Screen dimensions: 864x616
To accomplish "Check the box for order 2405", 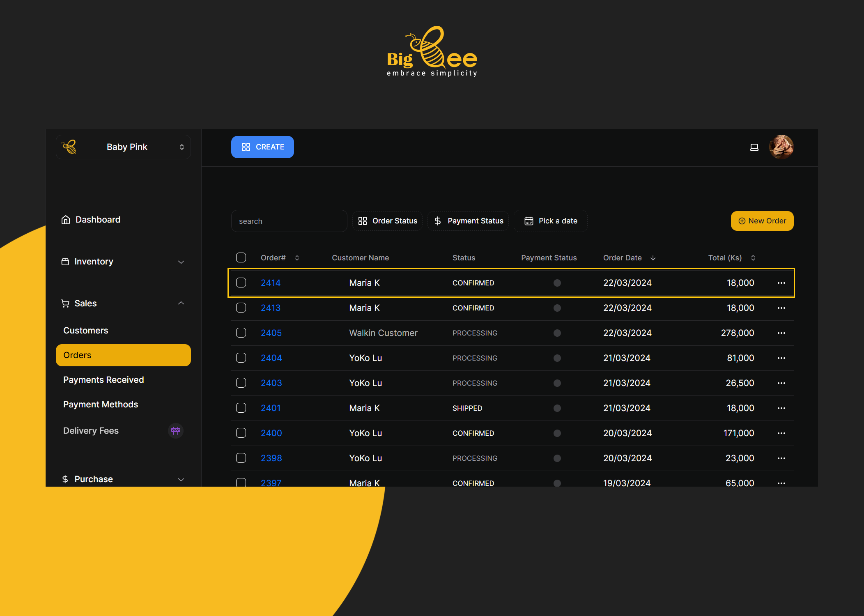I will coord(241,333).
